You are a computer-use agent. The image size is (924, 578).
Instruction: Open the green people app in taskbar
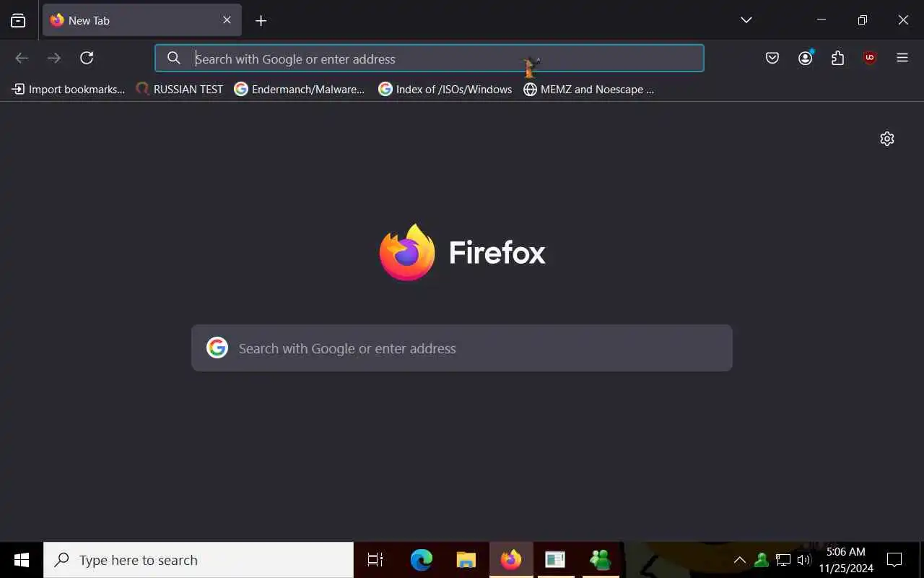click(600, 560)
